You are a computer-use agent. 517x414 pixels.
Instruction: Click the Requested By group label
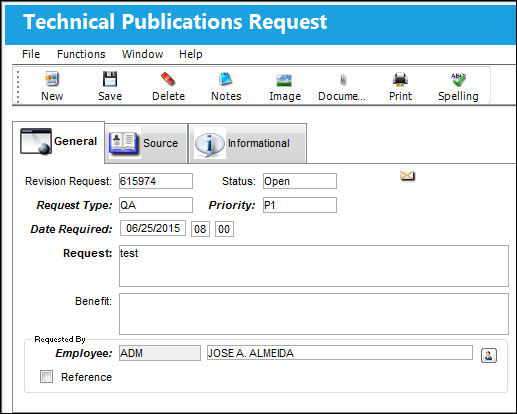click(60, 339)
